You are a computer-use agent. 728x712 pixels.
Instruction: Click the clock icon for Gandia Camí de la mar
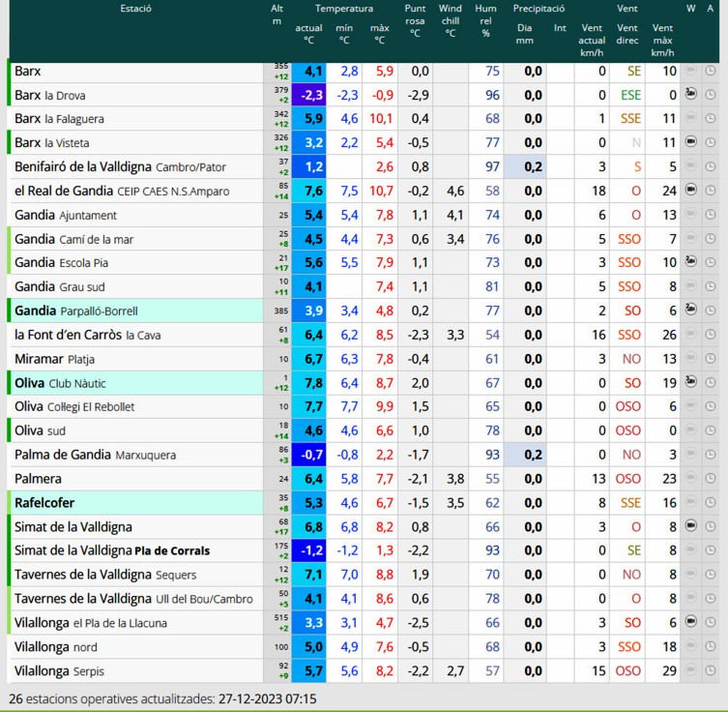pyautogui.click(x=711, y=239)
